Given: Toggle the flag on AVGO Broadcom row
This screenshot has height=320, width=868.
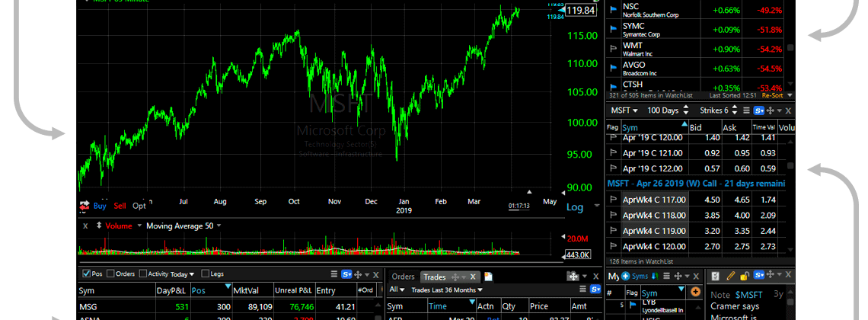Looking at the screenshot, I should (x=613, y=68).
